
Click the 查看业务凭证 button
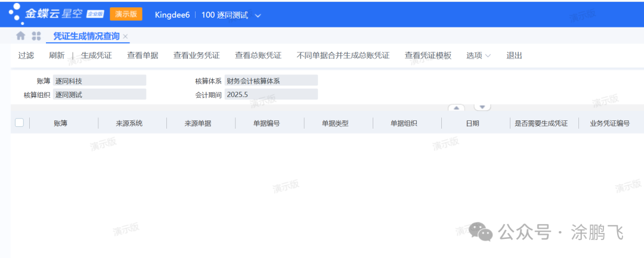[196, 55]
